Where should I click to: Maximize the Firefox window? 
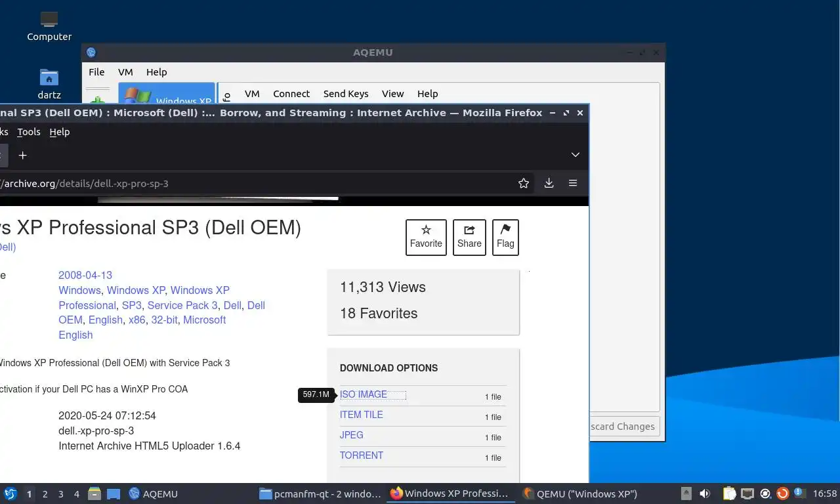tap(566, 113)
